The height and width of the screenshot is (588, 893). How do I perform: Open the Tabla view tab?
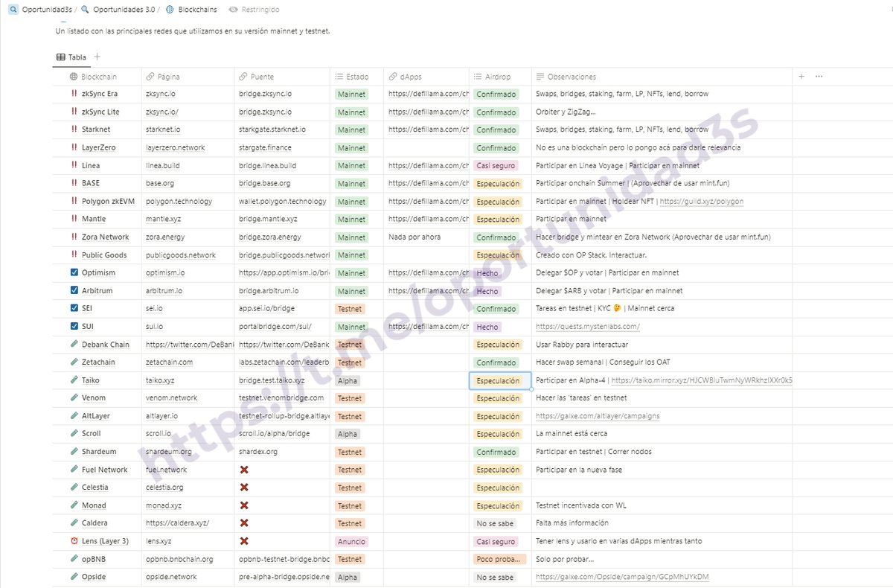coord(71,57)
